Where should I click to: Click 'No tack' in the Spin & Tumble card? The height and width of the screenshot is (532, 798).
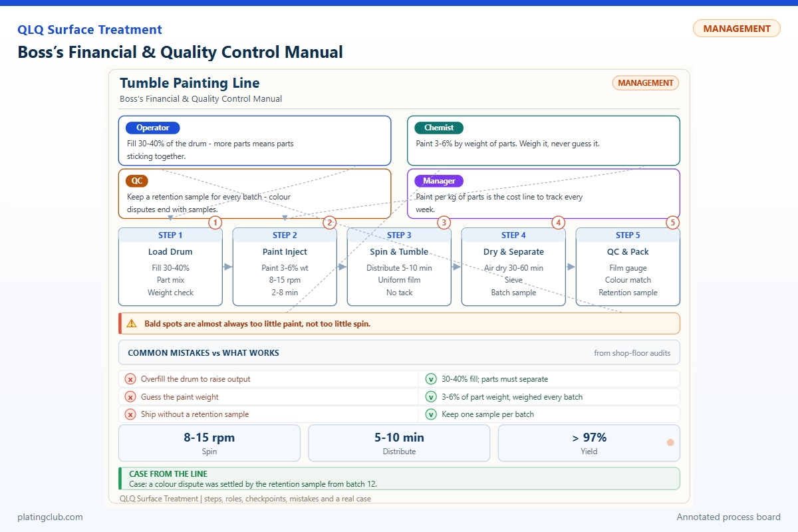tap(399, 293)
